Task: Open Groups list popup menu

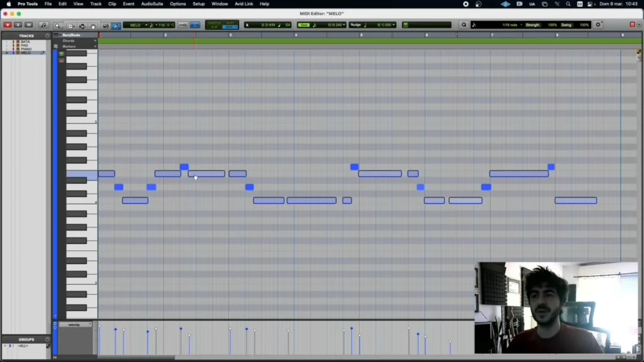Action: point(47,339)
